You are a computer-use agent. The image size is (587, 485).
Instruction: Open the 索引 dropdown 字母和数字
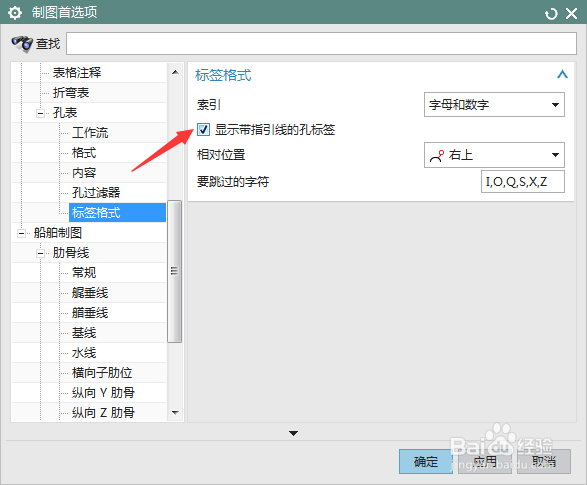click(494, 104)
